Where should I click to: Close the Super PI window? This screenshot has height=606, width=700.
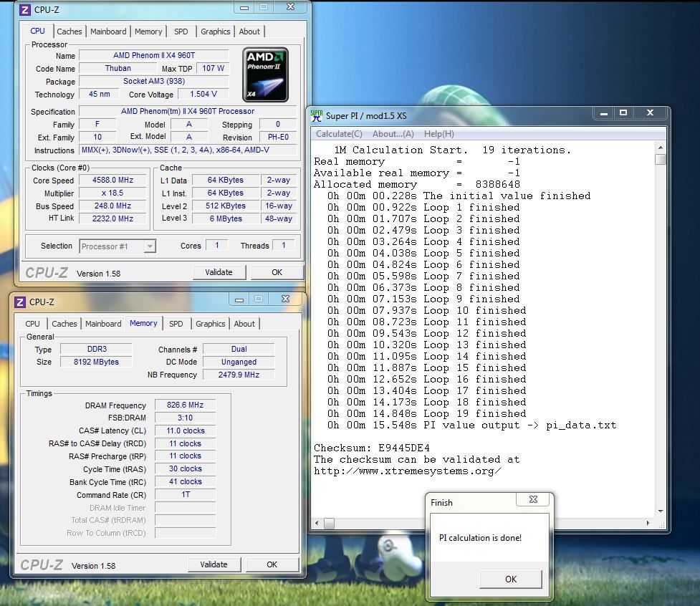[650, 113]
